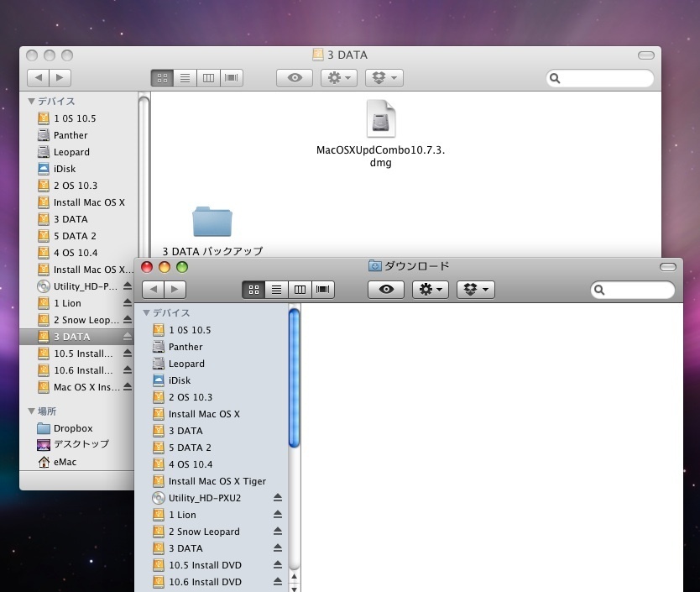
Task: Click 3 DATA title volume proxy icon
Action: coord(318,55)
